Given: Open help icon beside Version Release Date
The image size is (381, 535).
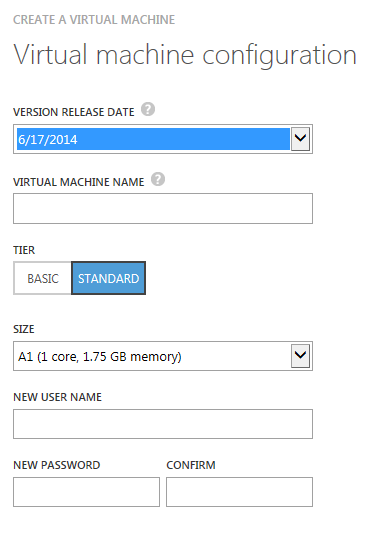Looking at the screenshot, I should (148, 109).
